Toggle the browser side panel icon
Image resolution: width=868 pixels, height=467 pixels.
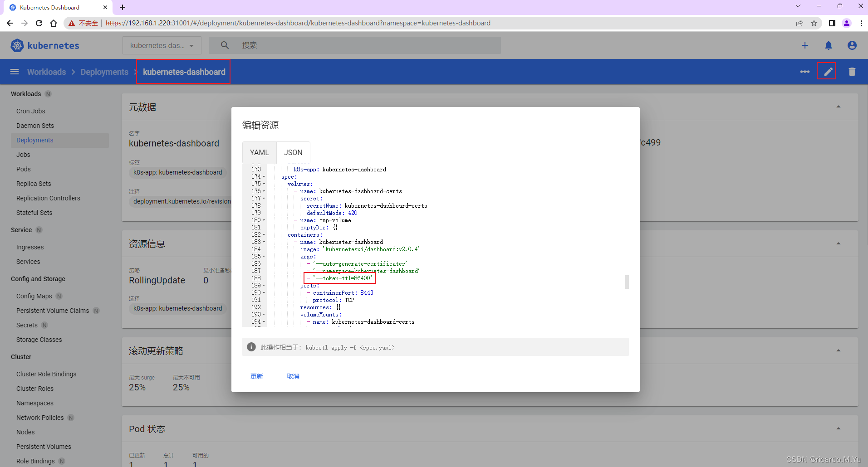pos(832,23)
